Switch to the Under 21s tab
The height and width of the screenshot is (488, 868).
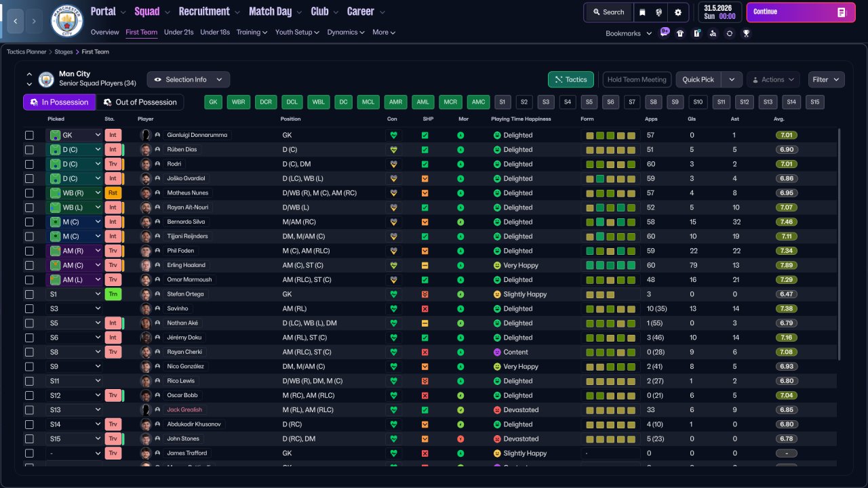click(179, 32)
